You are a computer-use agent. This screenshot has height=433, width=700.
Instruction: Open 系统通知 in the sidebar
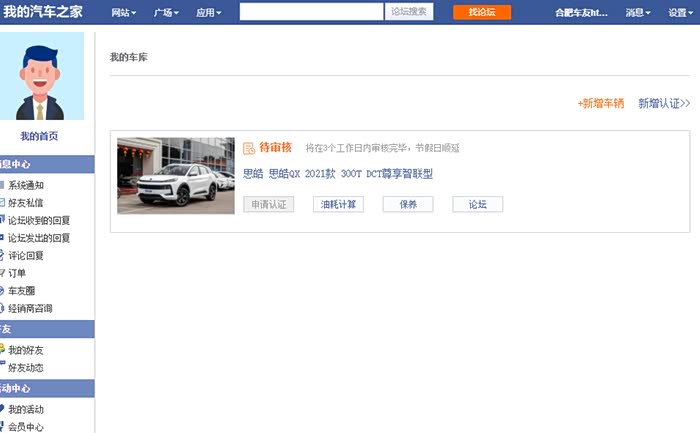click(x=26, y=185)
